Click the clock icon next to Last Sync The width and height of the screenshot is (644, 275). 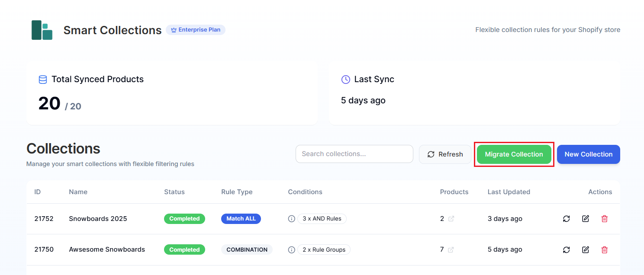345,80
